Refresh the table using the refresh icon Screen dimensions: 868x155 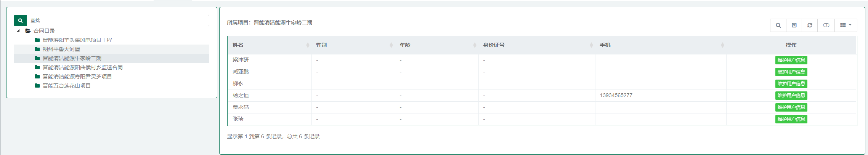810,25
